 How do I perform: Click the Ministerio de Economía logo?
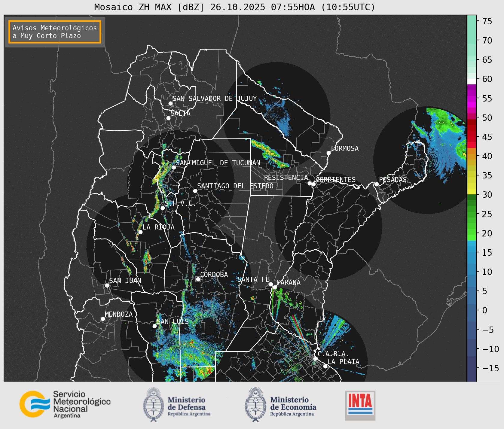280,405
